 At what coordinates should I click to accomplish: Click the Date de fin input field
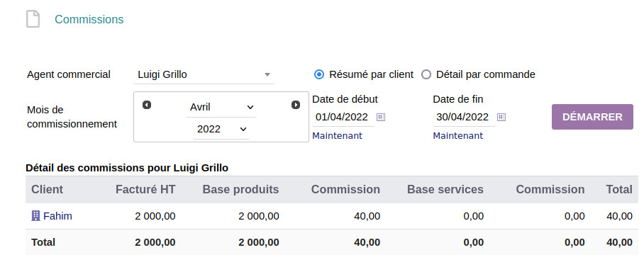coord(464,118)
